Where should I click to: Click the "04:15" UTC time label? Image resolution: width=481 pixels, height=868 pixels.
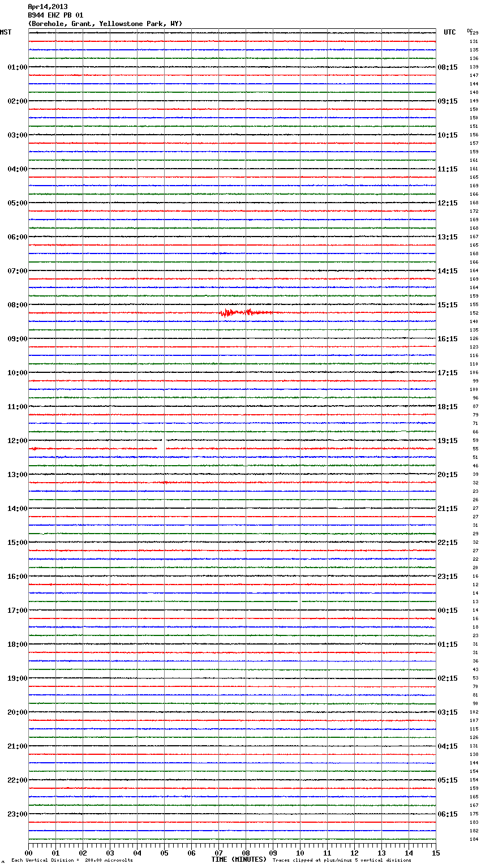click(448, 746)
